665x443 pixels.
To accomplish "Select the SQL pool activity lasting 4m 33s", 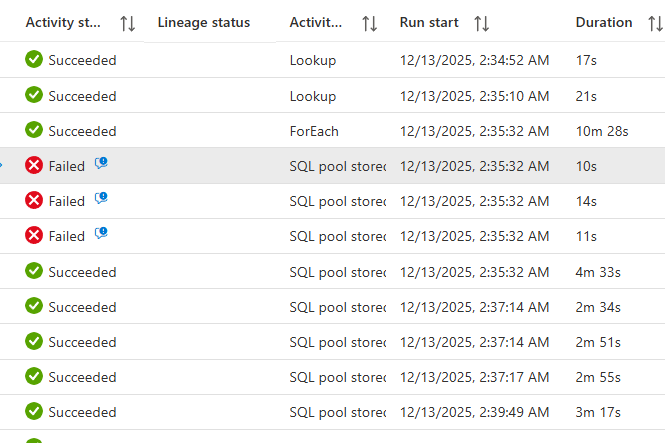I will [337, 271].
